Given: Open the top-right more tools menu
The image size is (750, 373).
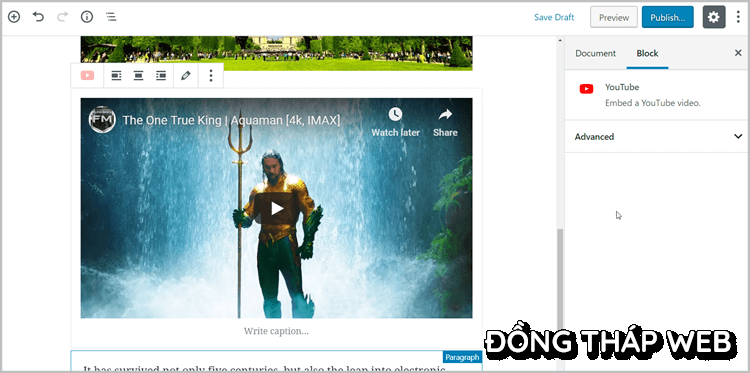Looking at the screenshot, I should (739, 17).
